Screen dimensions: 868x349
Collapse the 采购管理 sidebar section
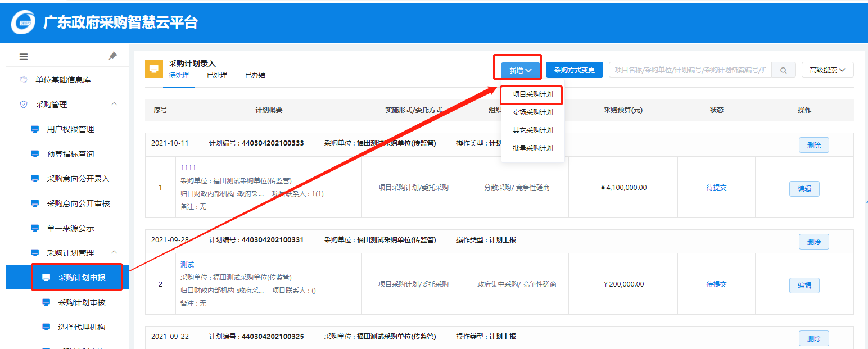[x=114, y=105]
